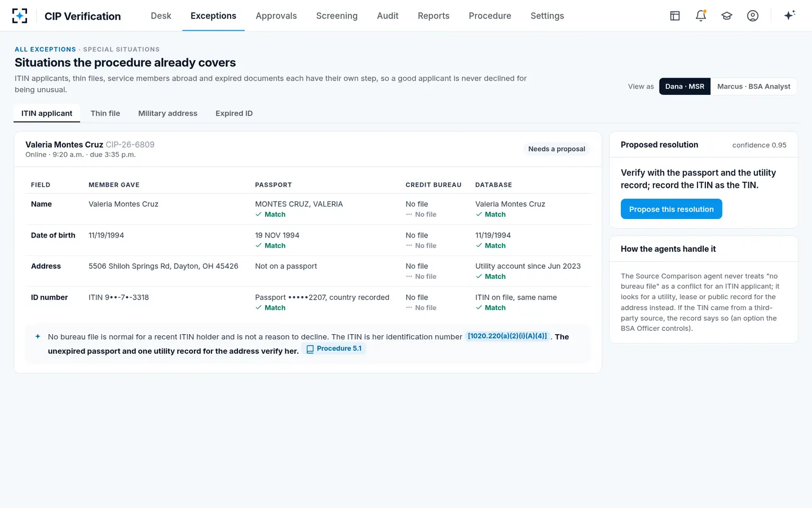This screenshot has width=812, height=508.
Task: Switch view to Marcus · BSA Analyst
Action: [x=753, y=86]
